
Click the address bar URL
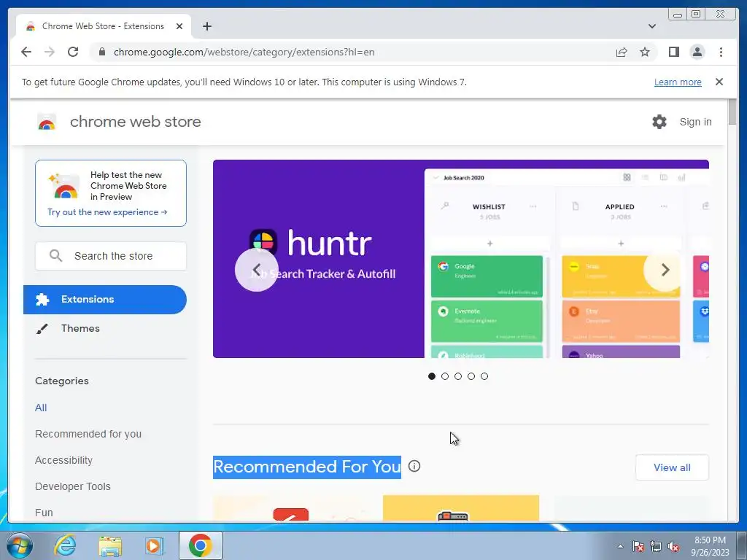point(244,52)
